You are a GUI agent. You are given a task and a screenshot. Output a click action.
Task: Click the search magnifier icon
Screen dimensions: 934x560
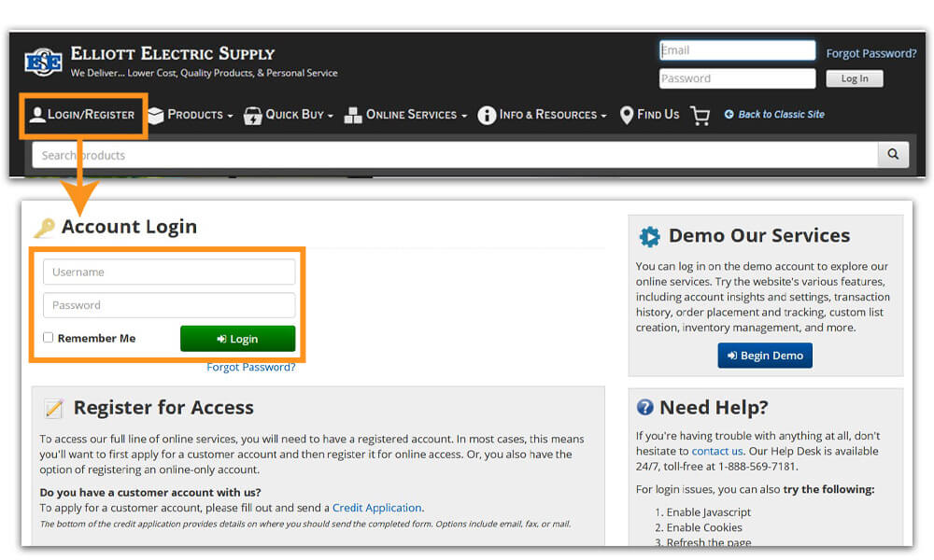point(892,154)
